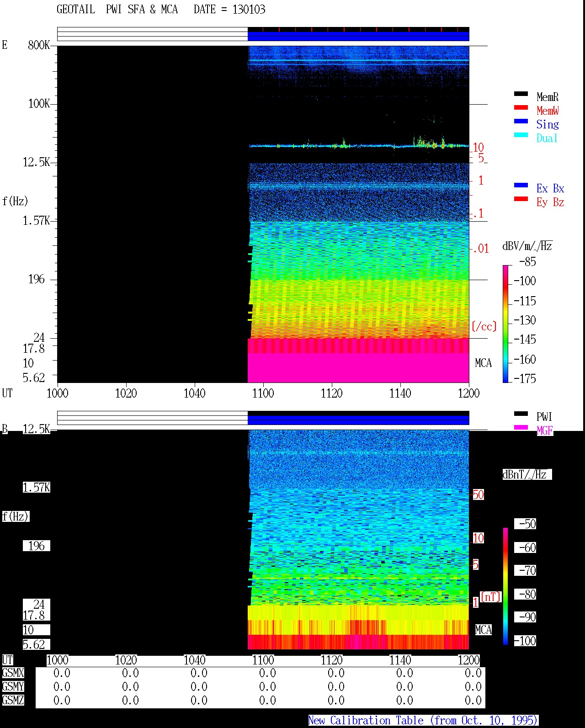Click the 1100 UT tick label on electric spectrogram
The height and width of the screenshot is (728, 585).
(263, 393)
